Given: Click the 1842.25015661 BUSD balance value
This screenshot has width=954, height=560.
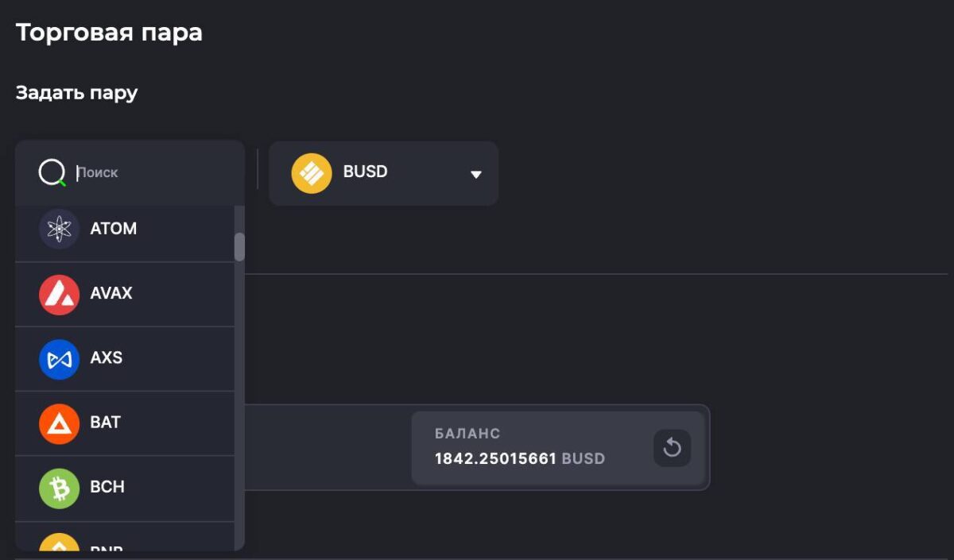Looking at the screenshot, I should click(520, 458).
